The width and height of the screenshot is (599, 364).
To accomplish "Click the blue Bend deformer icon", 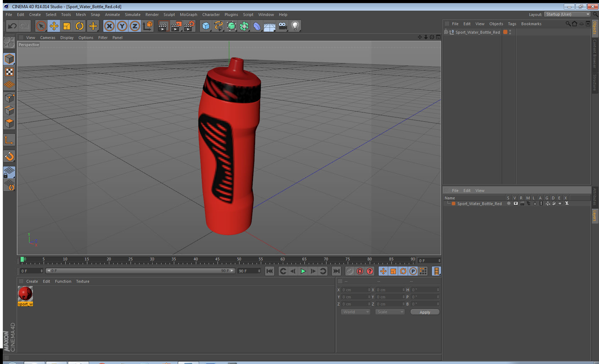I will click(257, 26).
